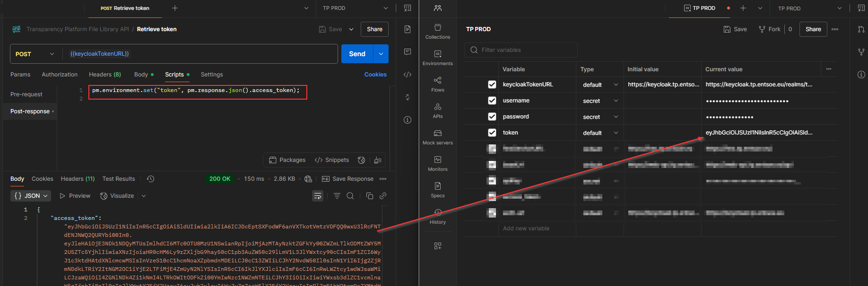Open the Cookies link

click(x=375, y=75)
